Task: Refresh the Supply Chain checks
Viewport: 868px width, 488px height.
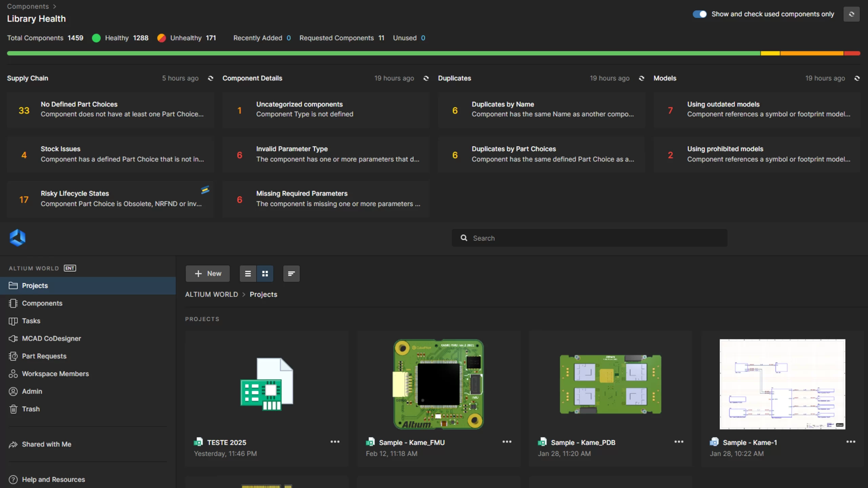Action: point(211,78)
